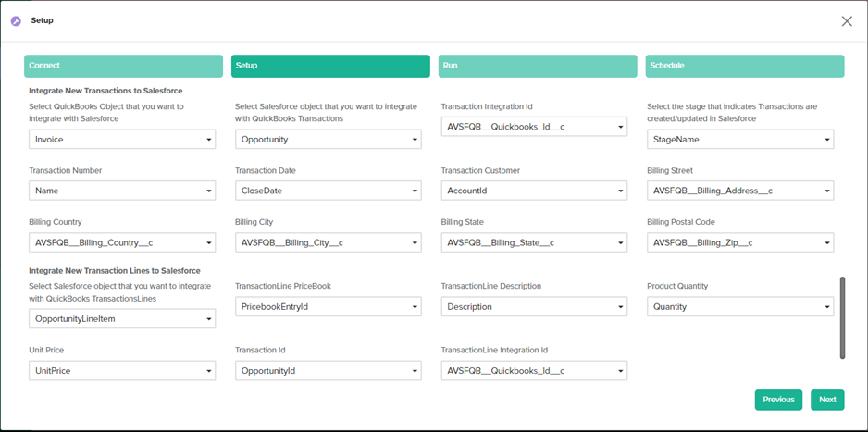Close the Setup dialog
This screenshot has height=432, width=868.
click(x=846, y=21)
